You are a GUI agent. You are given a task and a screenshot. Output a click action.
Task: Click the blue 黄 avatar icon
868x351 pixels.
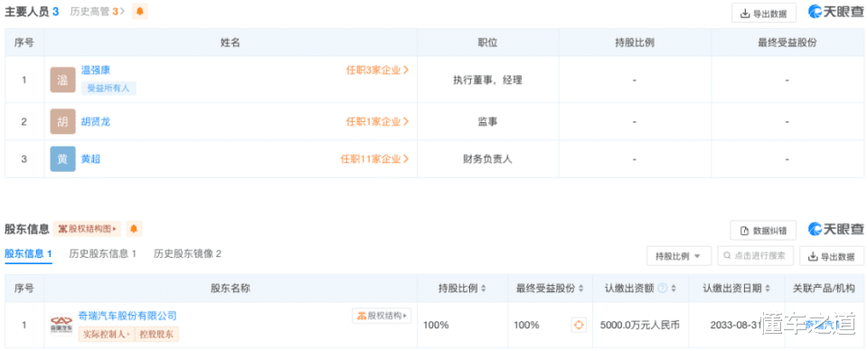click(62, 159)
